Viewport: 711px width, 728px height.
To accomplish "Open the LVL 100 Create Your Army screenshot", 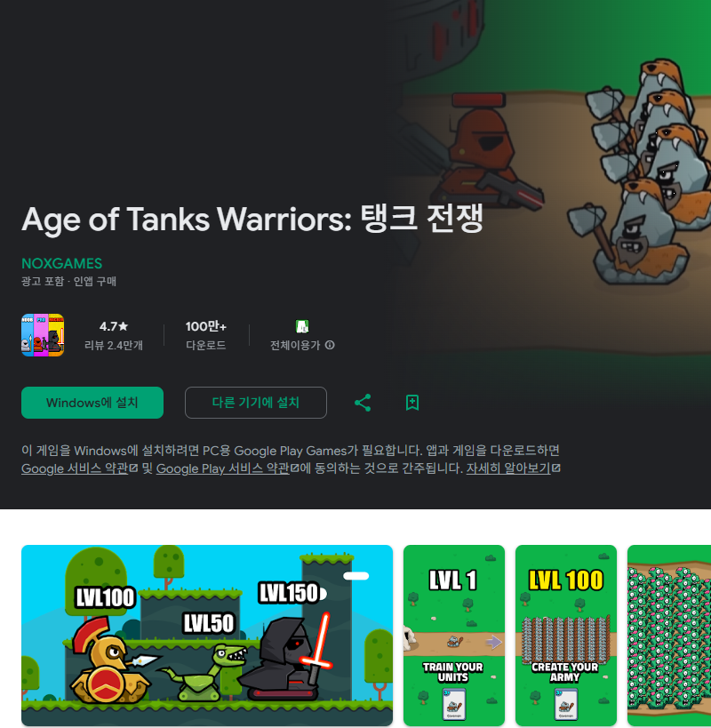I will point(566,636).
